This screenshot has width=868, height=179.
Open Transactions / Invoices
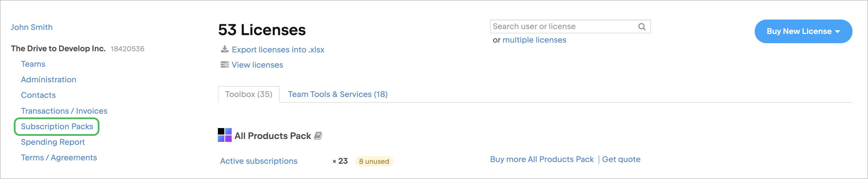(64, 111)
